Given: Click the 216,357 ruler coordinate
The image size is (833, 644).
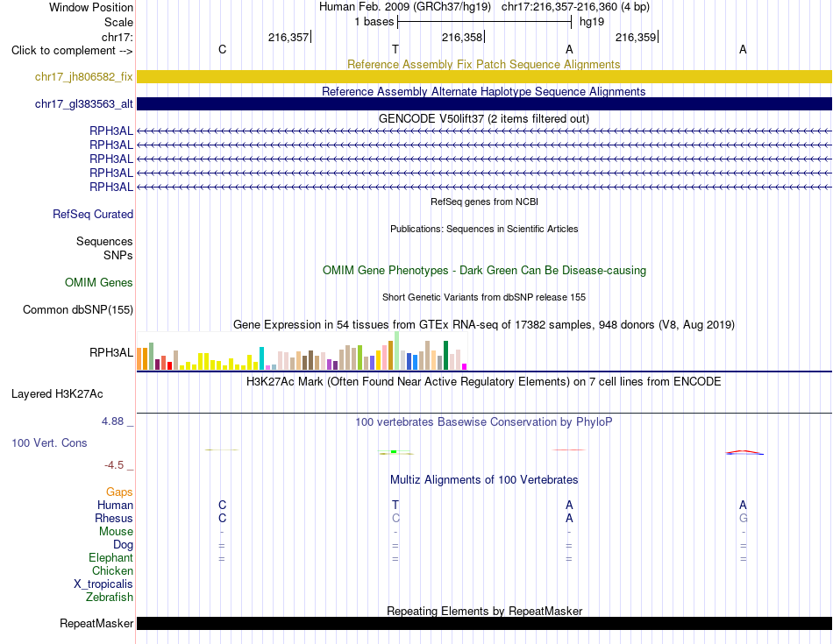Looking at the screenshot, I should click(288, 37).
